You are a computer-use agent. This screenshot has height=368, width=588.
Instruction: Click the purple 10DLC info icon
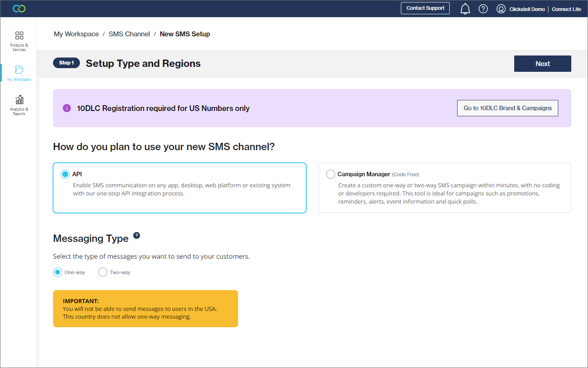tap(67, 108)
